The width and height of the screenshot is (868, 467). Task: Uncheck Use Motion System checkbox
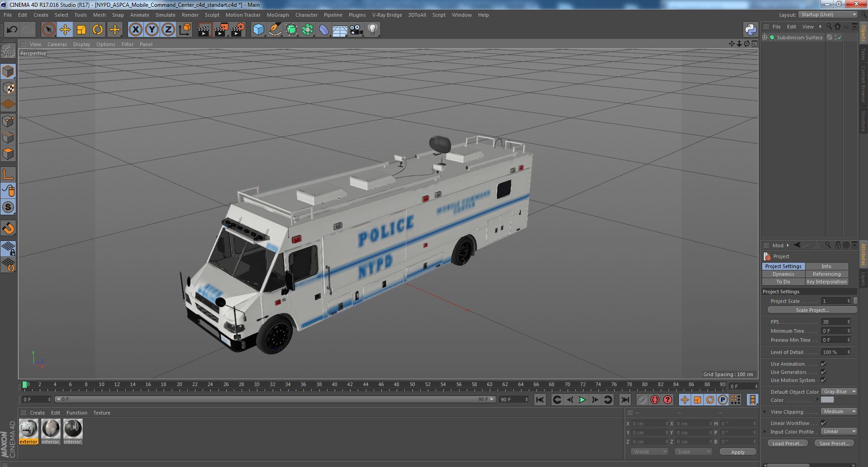(823, 380)
